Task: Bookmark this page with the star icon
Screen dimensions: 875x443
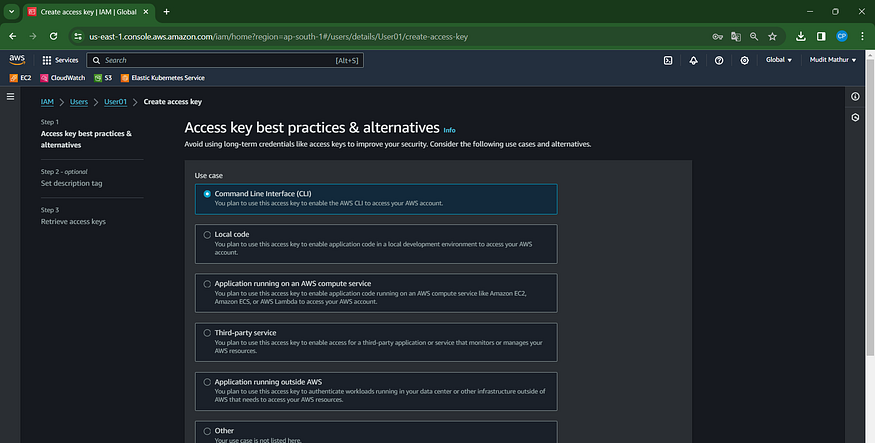Action: pos(772,36)
